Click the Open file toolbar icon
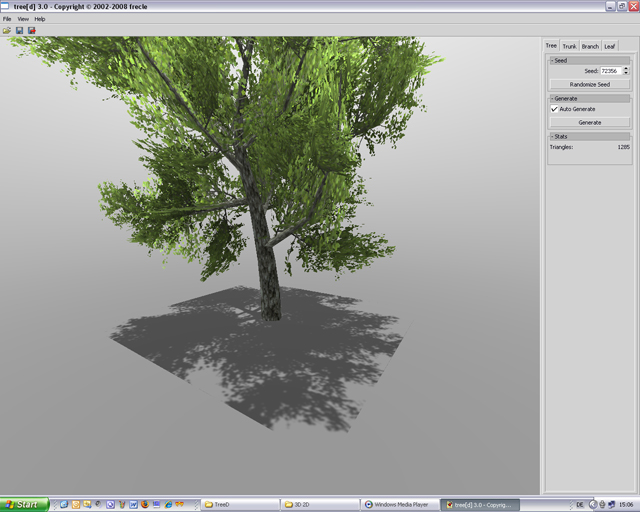Screen dimensions: 640x512 [7, 30]
